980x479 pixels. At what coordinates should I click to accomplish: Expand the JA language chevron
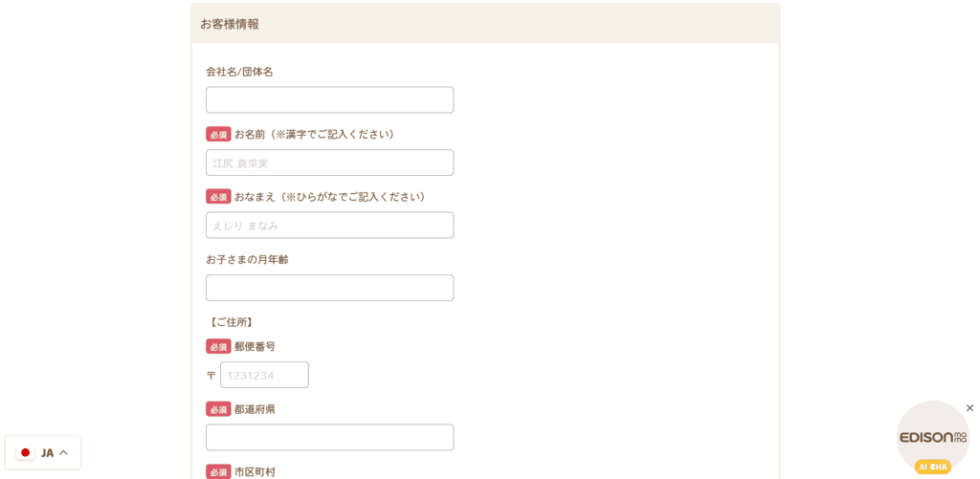(63, 453)
